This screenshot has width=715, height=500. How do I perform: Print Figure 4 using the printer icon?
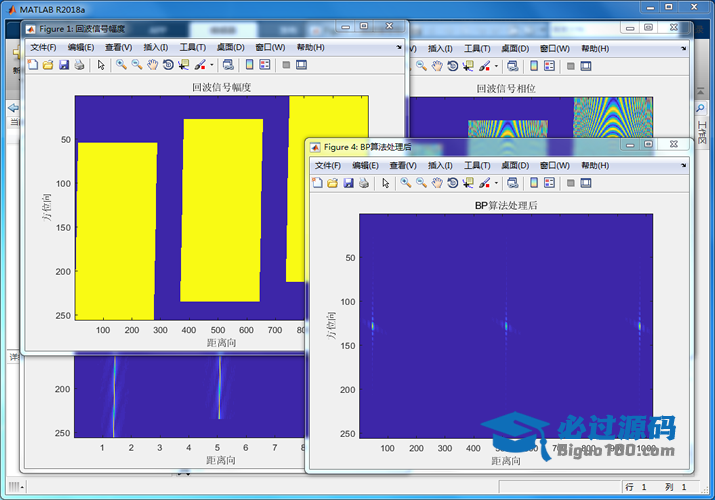click(x=364, y=183)
